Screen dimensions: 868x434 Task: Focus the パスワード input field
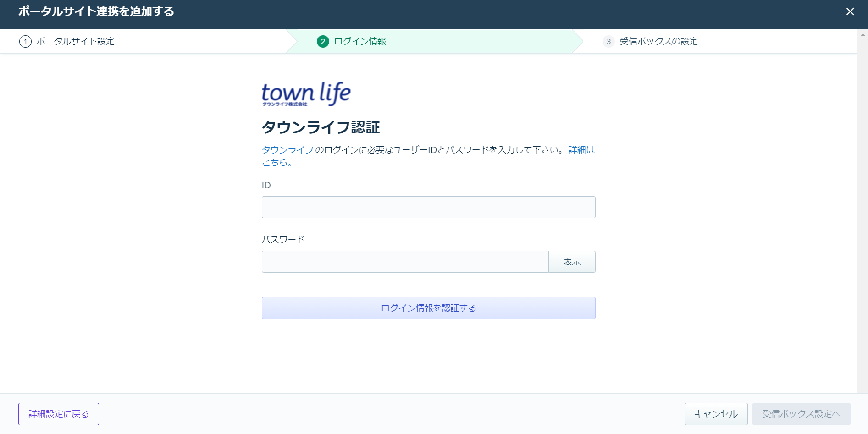pyautogui.click(x=405, y=262)
